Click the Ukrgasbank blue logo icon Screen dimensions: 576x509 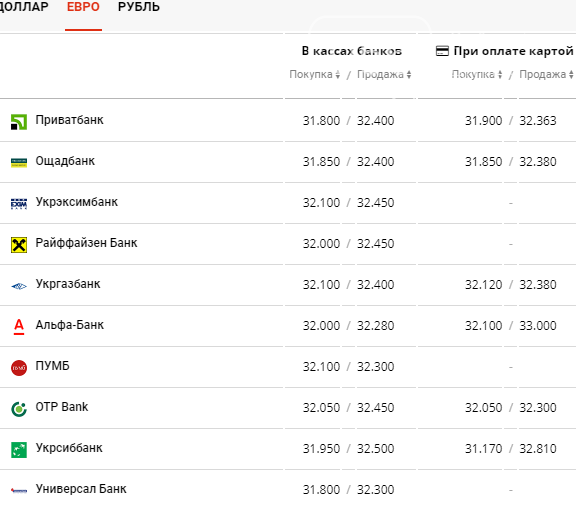pos(19,286)
